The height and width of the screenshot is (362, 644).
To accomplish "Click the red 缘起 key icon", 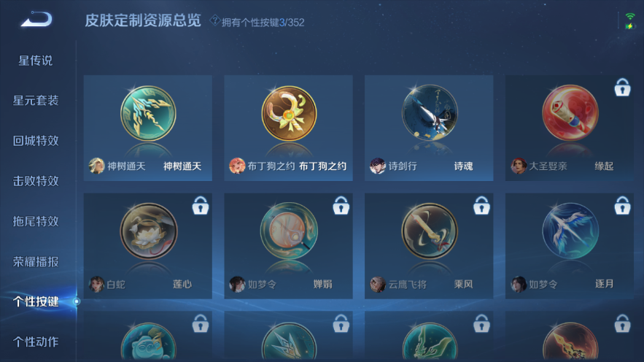I will coord(570,112).
